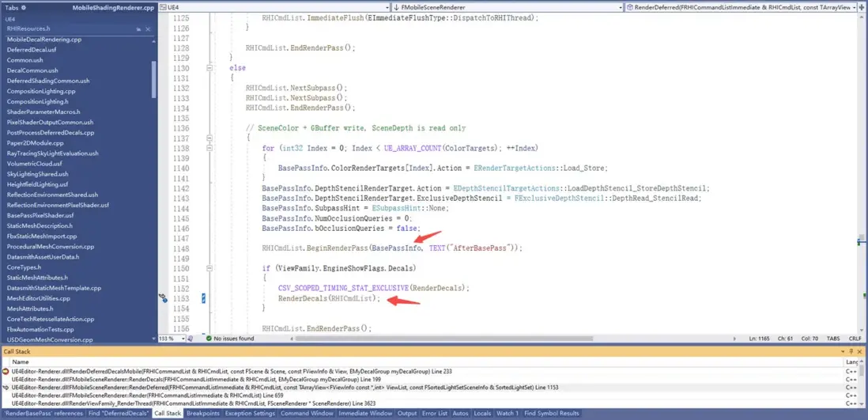The height and width of the screenshot is (420, 868).
Task: Open the Breakpoints tab
Action: (202, 414)
